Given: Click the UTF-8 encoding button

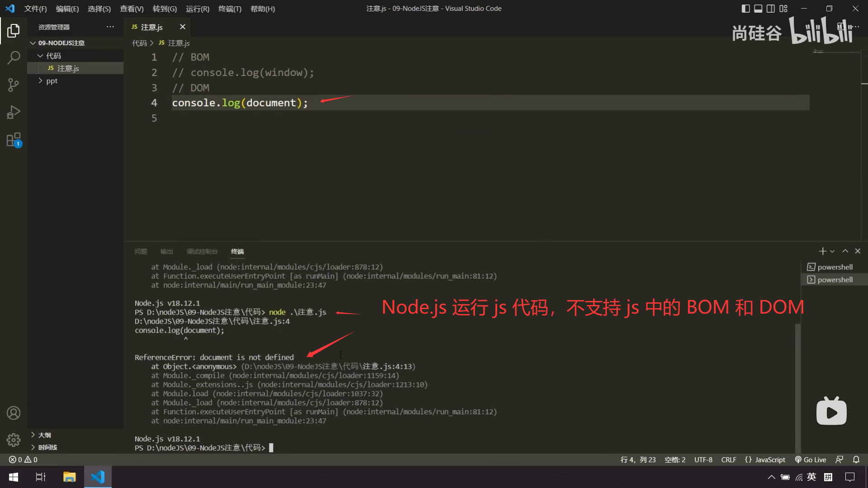Looking at the screenshot, I should [703, 460].
